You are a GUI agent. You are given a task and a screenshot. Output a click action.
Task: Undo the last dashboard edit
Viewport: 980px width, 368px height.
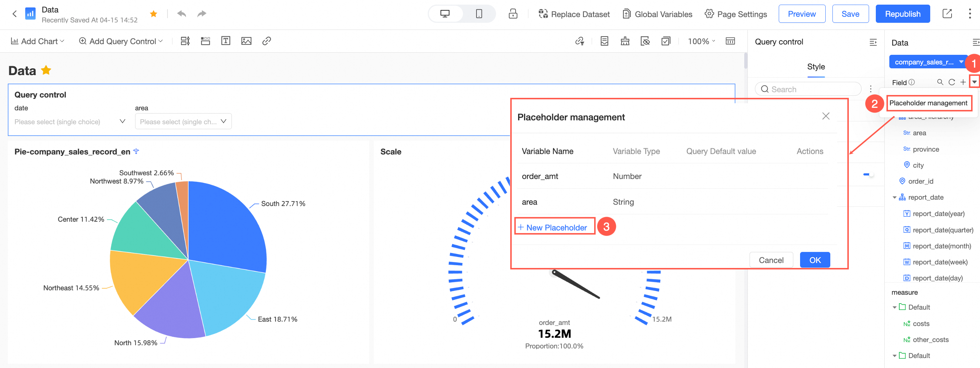181,14
